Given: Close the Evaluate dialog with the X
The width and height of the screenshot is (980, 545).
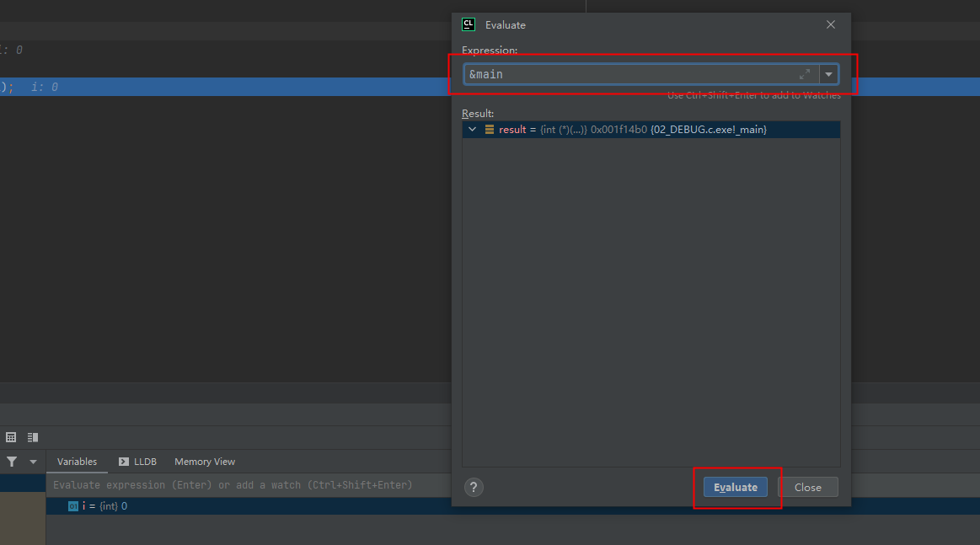Looking at the screenshot, I should (831, 24).
